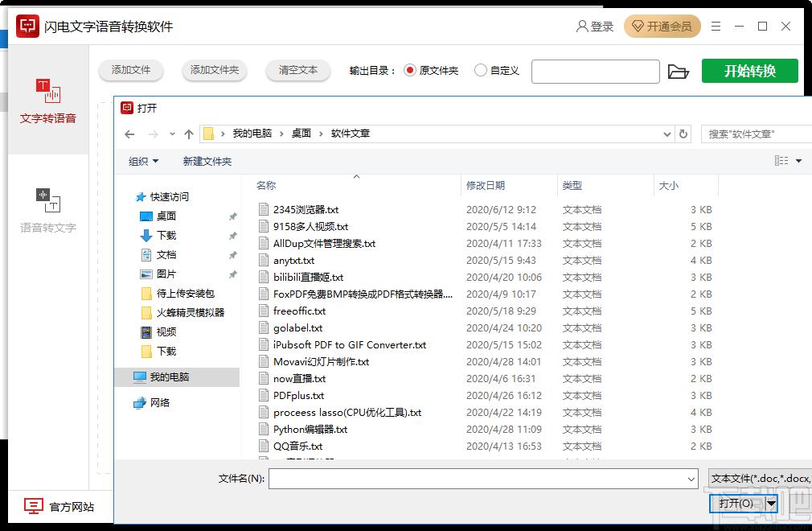Screen dimensions: 812x531
Task: Open 文档 in quick access
Action: 166,254
